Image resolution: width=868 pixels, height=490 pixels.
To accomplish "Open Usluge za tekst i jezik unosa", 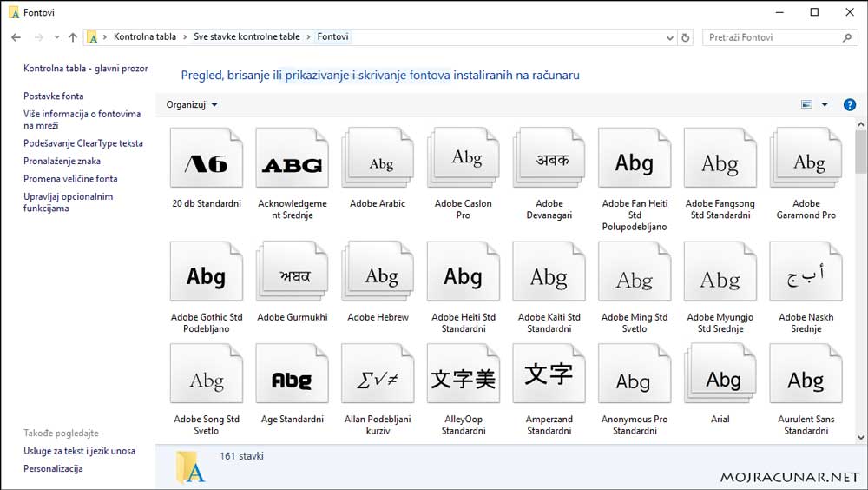I will 79,451.
